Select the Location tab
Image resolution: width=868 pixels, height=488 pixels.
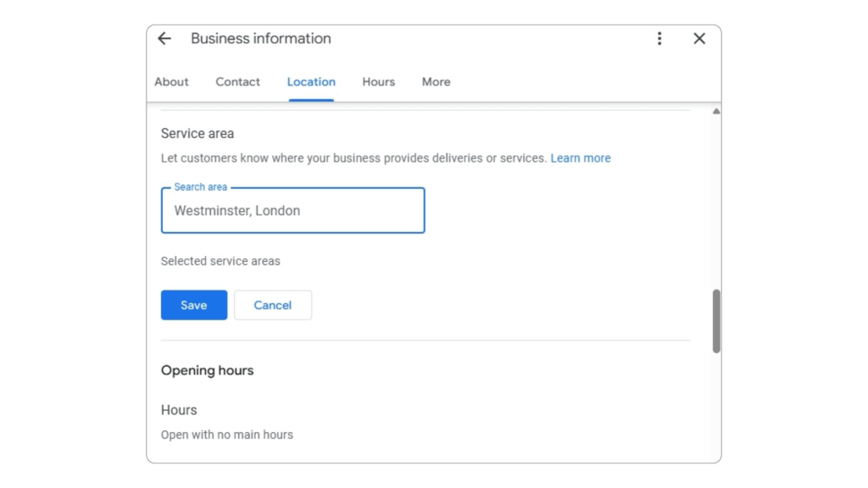point(311,82)
